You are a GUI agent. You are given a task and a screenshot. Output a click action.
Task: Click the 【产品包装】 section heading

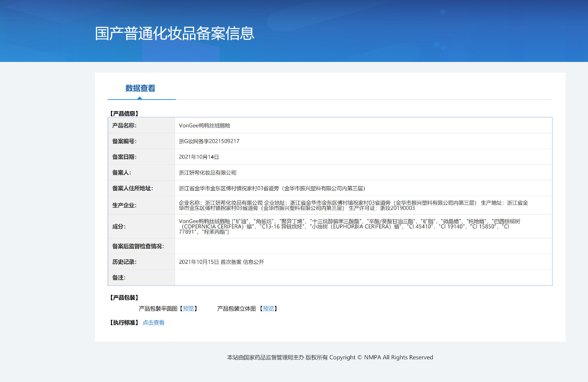pos(124,297)
